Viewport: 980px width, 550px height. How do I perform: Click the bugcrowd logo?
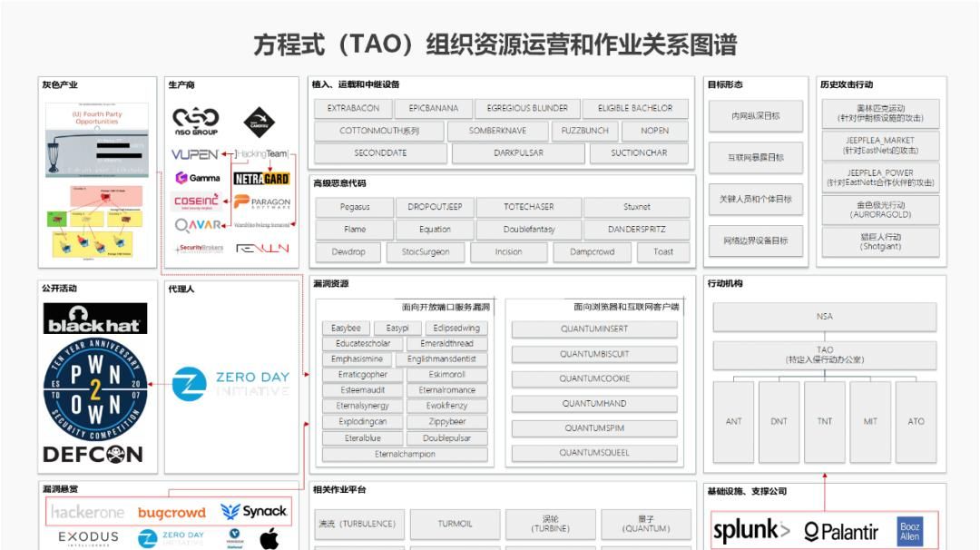click(x=171, y=511)
